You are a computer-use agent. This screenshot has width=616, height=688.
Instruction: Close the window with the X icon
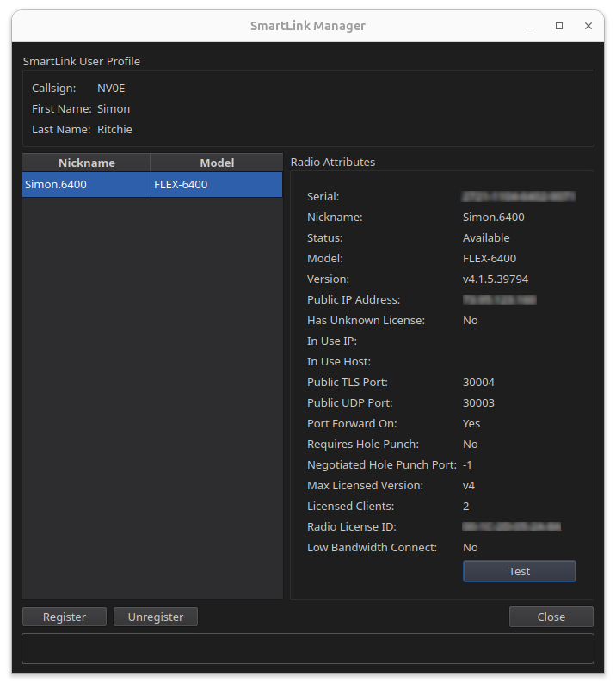[588, 26]
